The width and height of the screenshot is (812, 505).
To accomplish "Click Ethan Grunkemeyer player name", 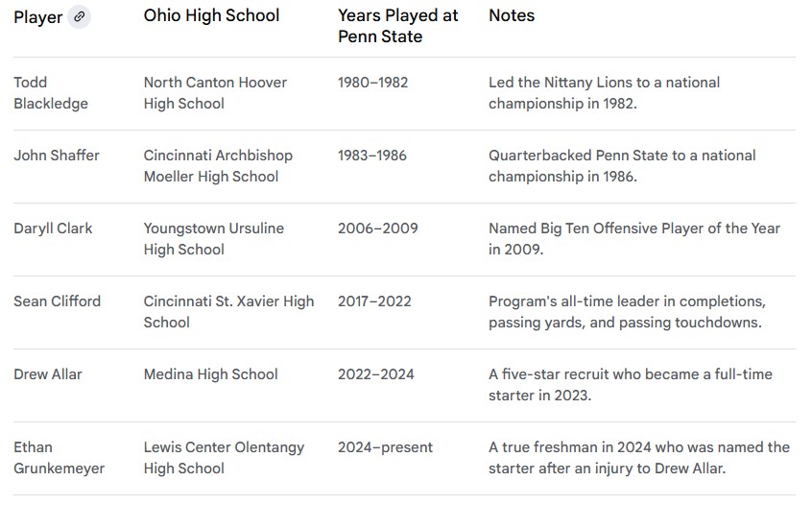I will (x=59, y=458).
